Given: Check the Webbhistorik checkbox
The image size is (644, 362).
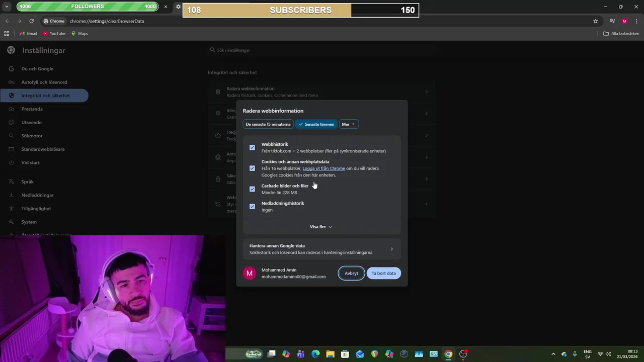Looking at the screenshot, I should pos(252,147).
